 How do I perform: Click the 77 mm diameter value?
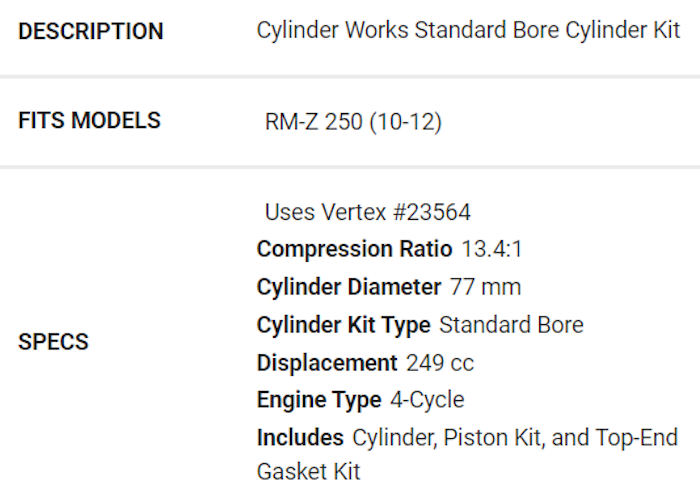click(x=485, y=287)
